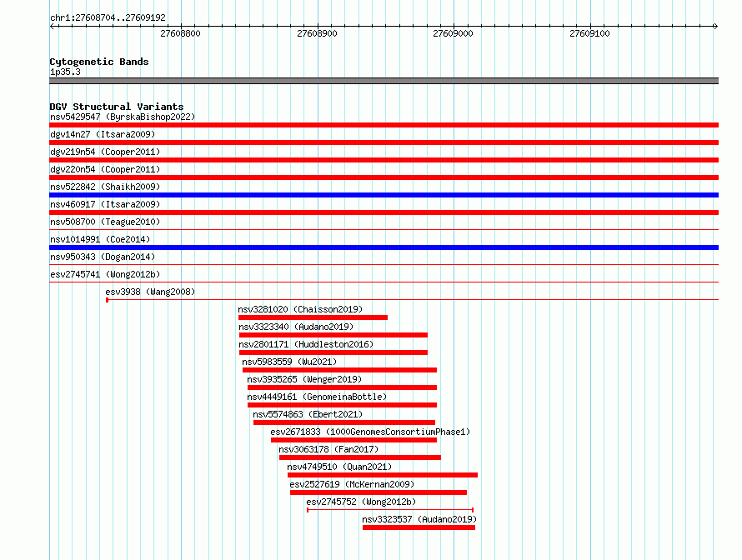Click the left arrow end of the ruler

(x=52, y=26)
